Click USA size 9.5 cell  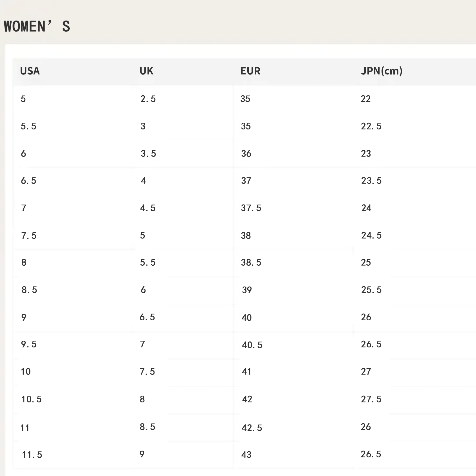tap(29, 344)
